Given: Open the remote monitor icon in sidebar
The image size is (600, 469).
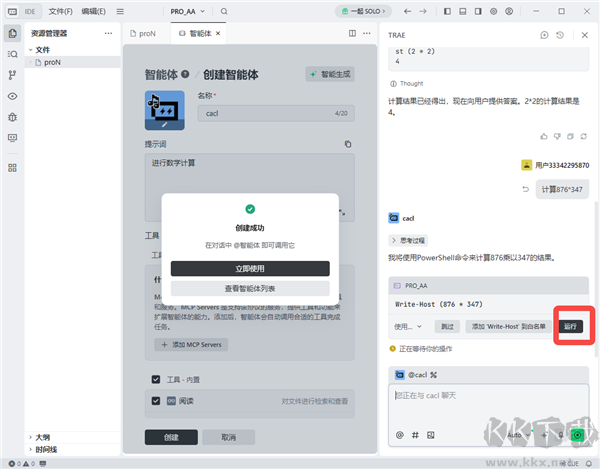Looking at the screenshot, I should coord(12,138).
